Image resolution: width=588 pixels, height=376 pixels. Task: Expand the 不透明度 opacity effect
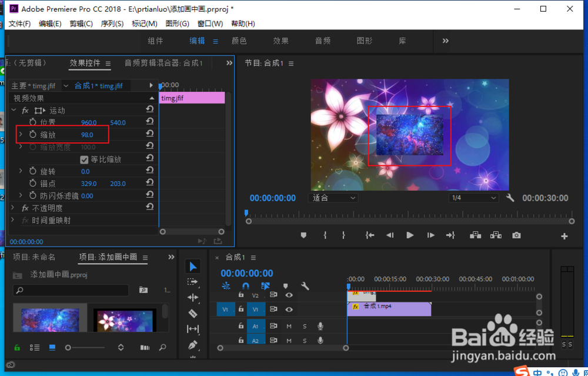point(13,207)
